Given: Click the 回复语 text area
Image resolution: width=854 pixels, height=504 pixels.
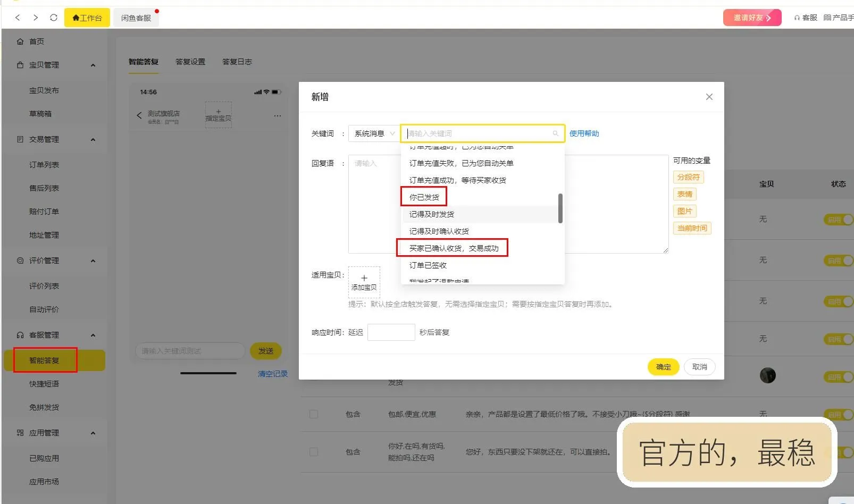Looking at the screenshot, I should click(508, 204).
